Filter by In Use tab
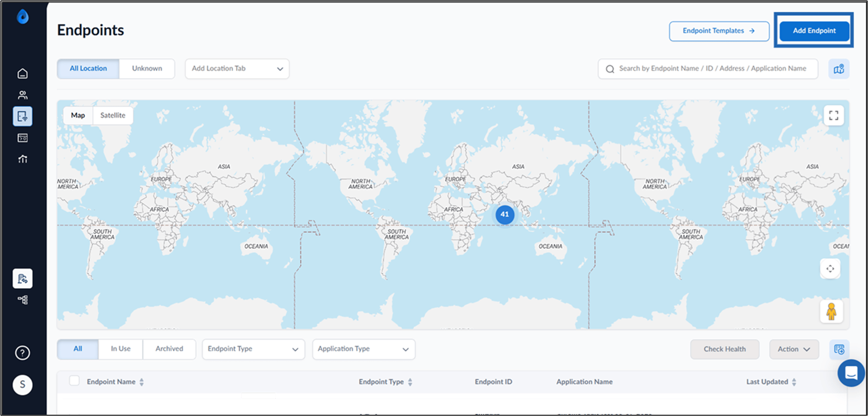This screenshot has width=868, height=416. tap(121, 349)
